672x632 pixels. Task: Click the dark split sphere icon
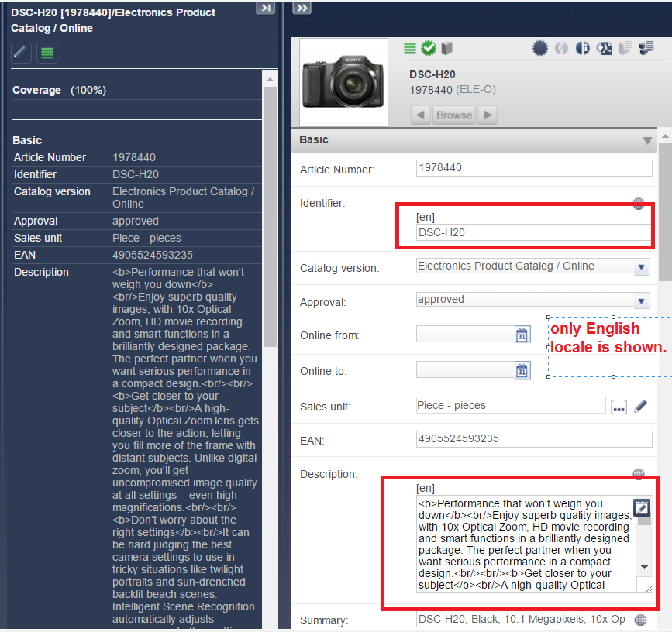coord(582,48)
